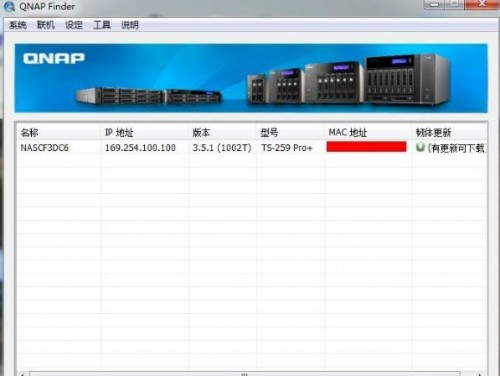Click the QNAP Finder app icon in title bar
The width and height of the screenshot is (500, 376).
click(x=9, y=6)
